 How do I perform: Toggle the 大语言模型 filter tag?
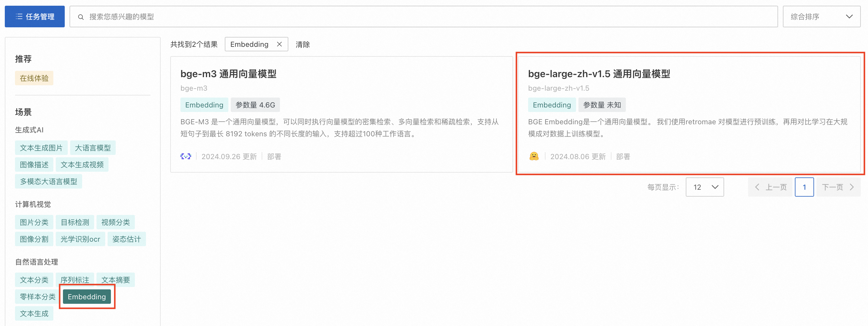point(93,148)
